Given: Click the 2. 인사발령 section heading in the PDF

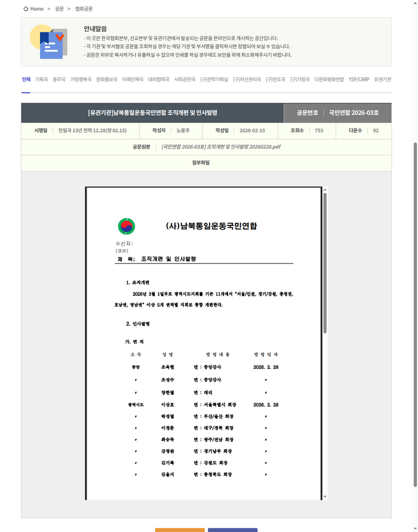Looking at the screenshot, I should (x=137, y=324).
